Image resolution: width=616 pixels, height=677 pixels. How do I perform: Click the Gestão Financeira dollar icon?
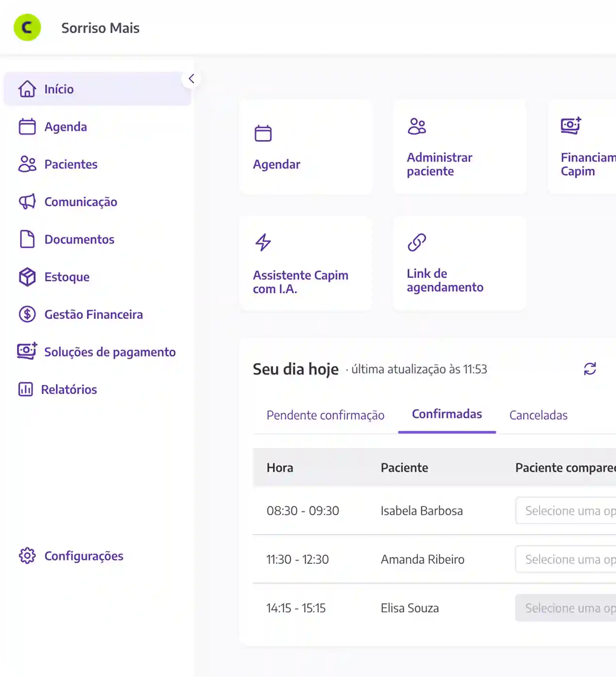[27, 314]
